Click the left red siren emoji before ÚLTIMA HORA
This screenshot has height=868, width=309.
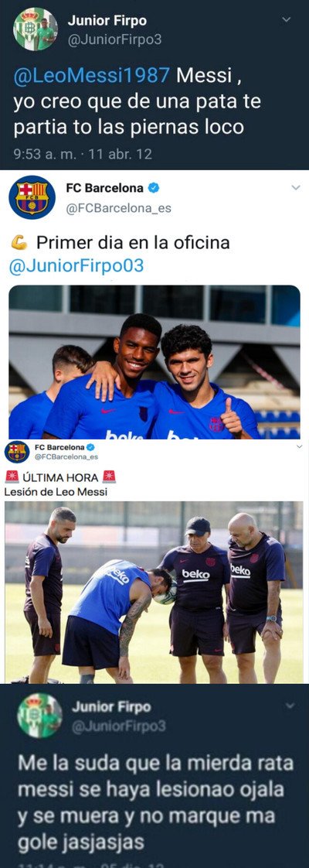(12, 477)
